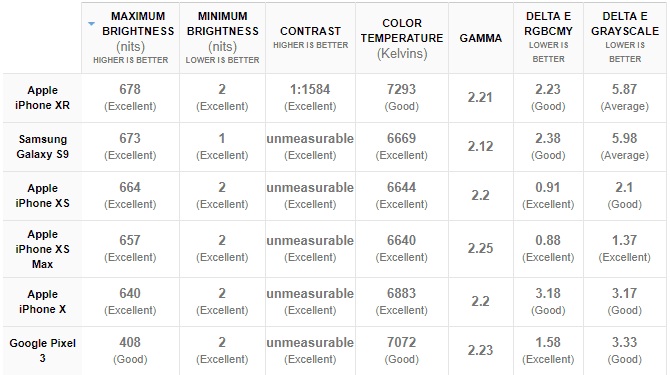The width and height of the screenshot is (670, 375).
Task: Select the 7293 color temperature cell
Action: tap(402, 98)
